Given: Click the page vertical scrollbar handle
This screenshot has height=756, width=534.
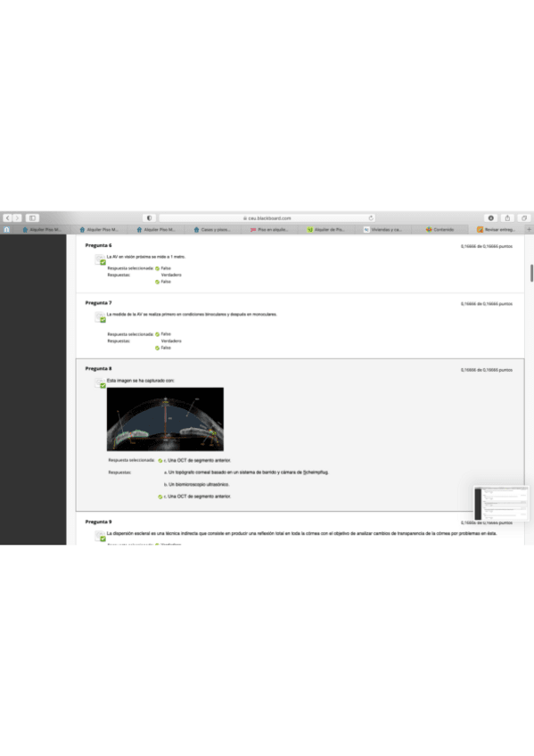Looking at the screenshot, I should 531,273.
